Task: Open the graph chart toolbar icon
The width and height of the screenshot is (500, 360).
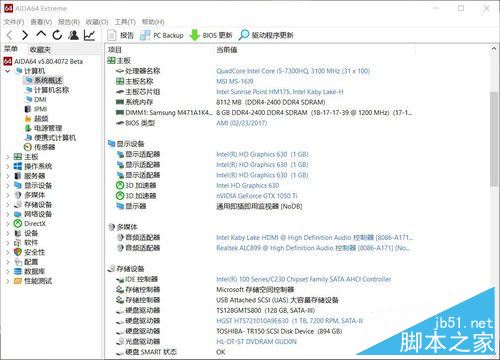Action: 89,35
